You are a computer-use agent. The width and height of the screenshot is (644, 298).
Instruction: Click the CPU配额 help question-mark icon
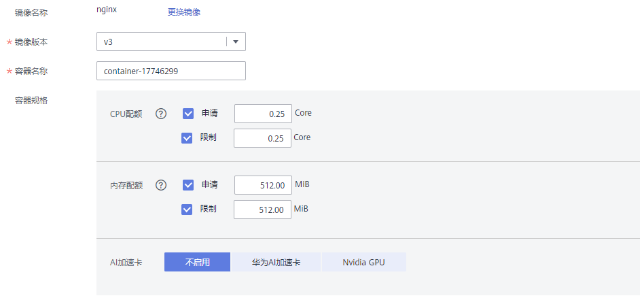161,114
